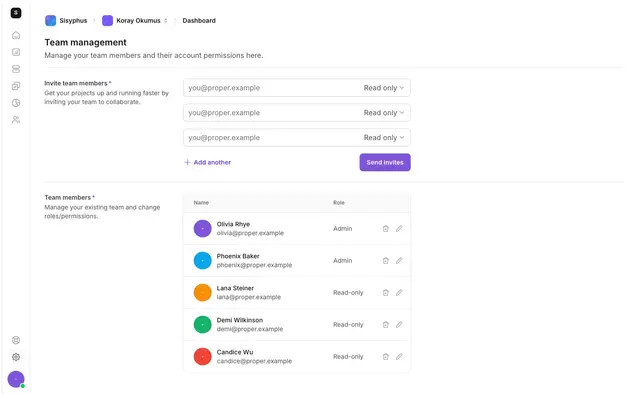Open the second invite row's Read only dropdown
This screenshot has width=640, height=394.
(x=384, y=113)
